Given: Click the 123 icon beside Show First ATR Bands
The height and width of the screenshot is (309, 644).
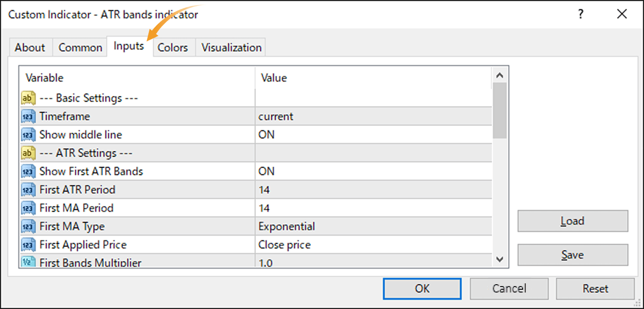Looking at the screenshot, I should pos(28,171).
